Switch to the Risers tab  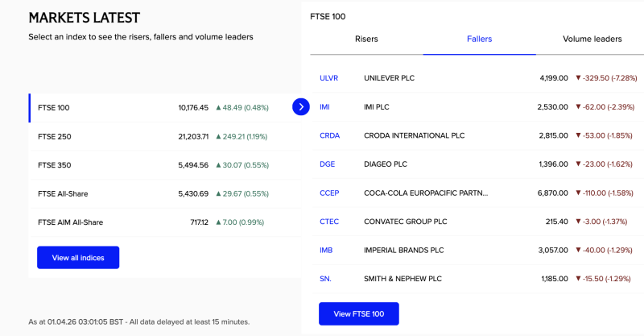click(366, 39)
